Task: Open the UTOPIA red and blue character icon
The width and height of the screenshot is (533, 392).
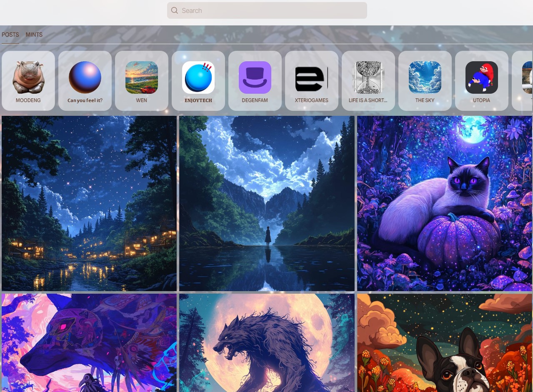Action: (x=482, y=77)
